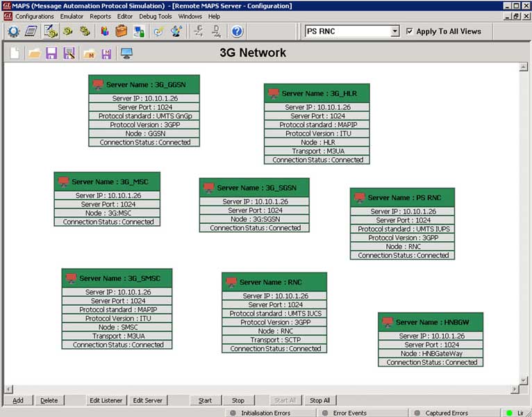Screen dimensions: 532x417
Task: Click the network computers with padlock icon
Action: click(x=139, y=31)
